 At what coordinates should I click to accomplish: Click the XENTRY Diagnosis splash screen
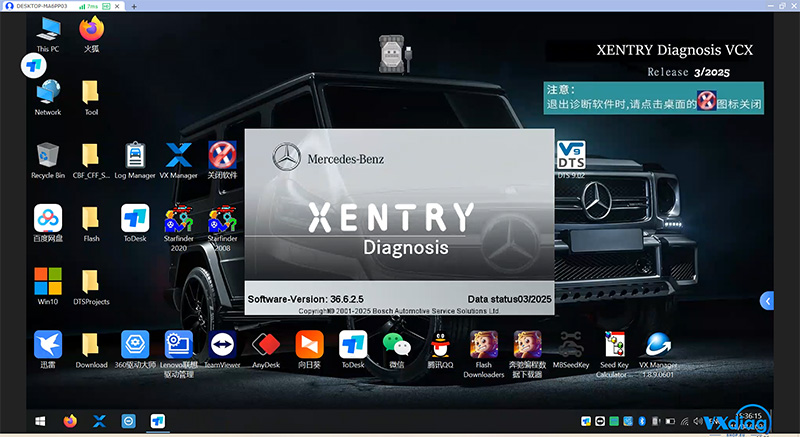(399, 221)
